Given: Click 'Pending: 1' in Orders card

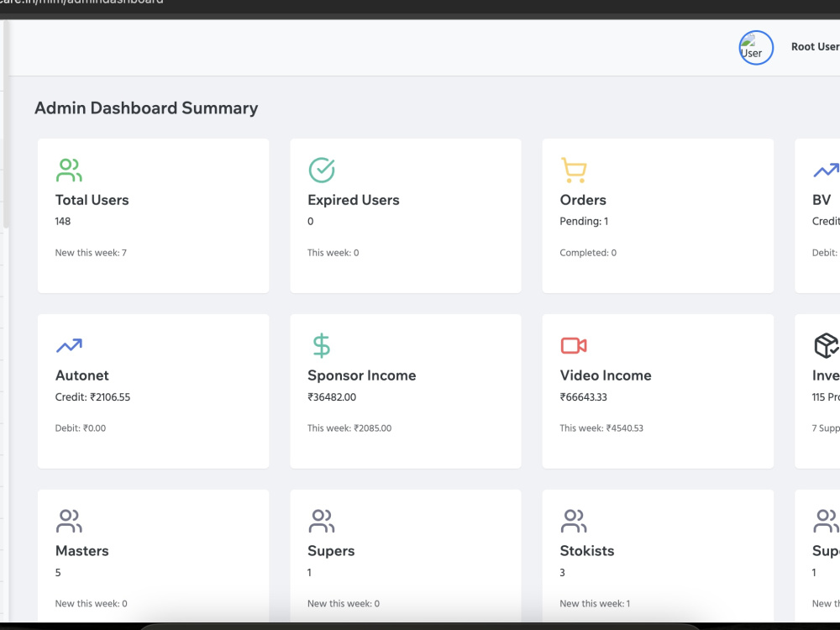Looking at the screenshot, I should (x=584, y=221).
